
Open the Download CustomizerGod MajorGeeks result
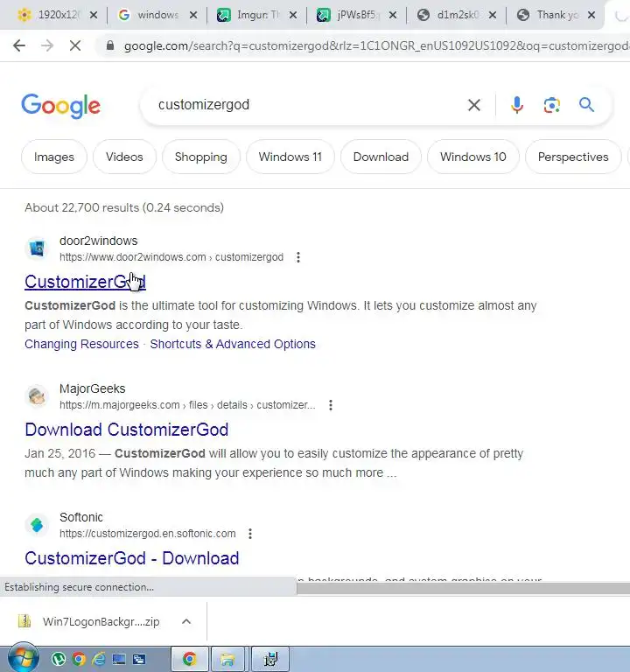126,430
